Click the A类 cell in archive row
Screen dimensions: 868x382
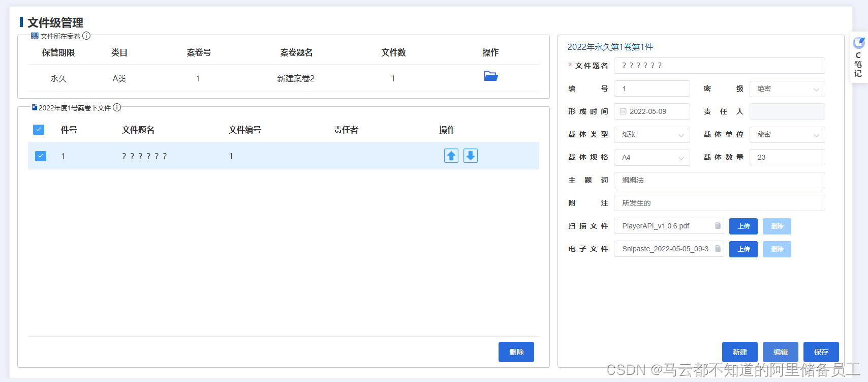pos(119,78)
